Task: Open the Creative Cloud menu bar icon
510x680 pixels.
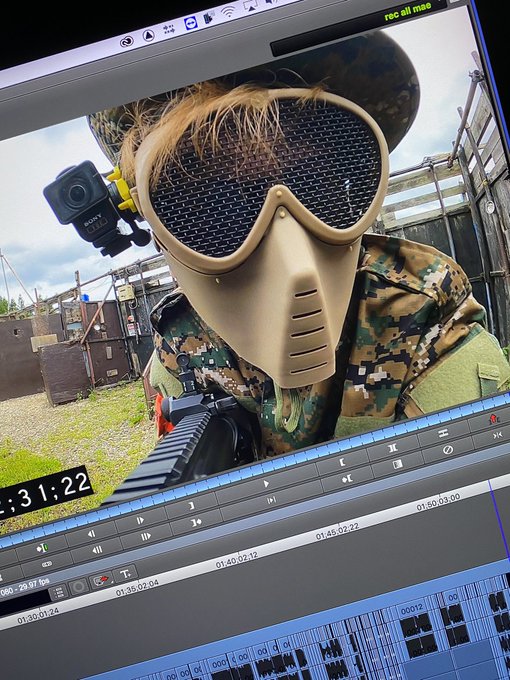Action: (x=127, y=42)
